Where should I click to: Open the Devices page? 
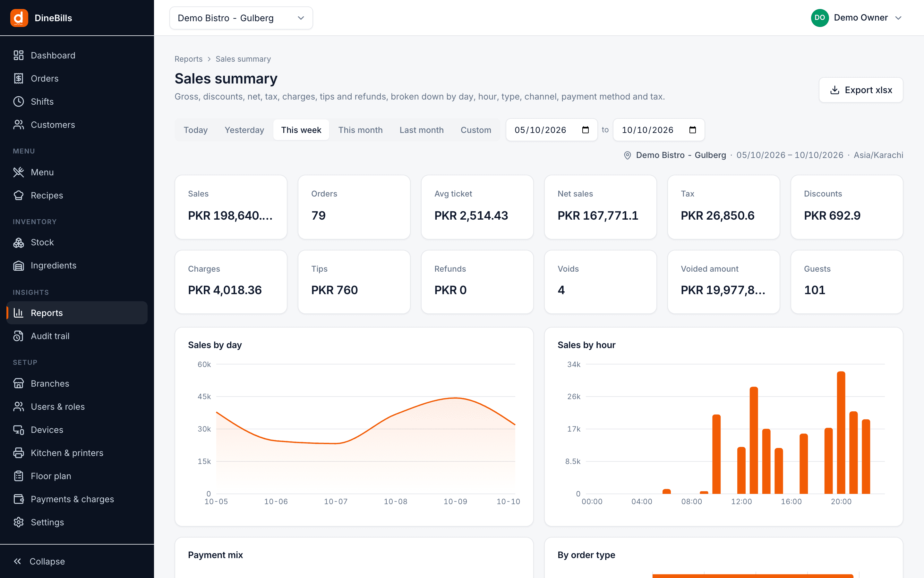click(77, 430)
